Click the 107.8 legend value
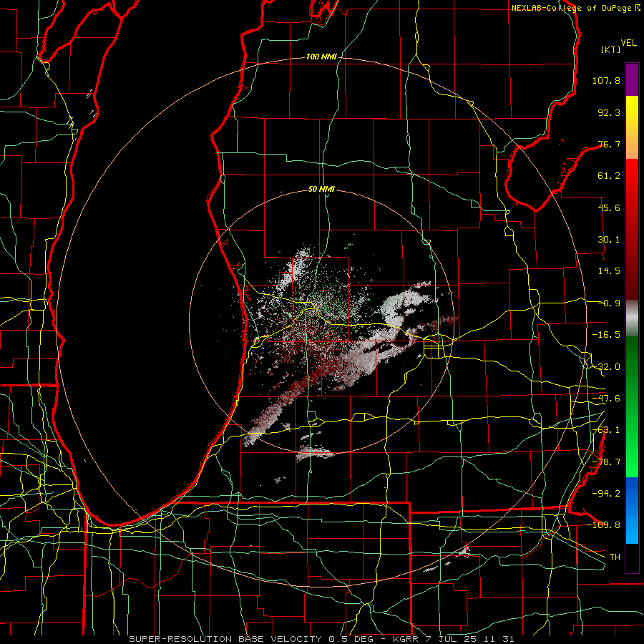The image size is (644, 644). tap(606, 80)
